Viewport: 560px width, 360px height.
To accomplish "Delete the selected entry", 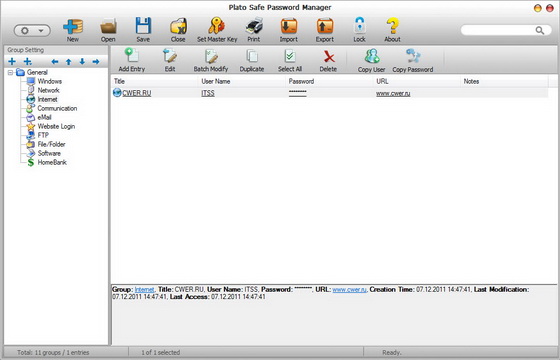I will [328, 60].
